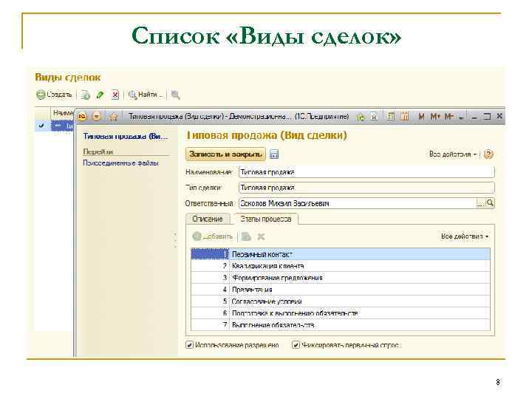Open the calculator icon in the title bar
The width and height of the screenshot is (532, 399).
391,117
